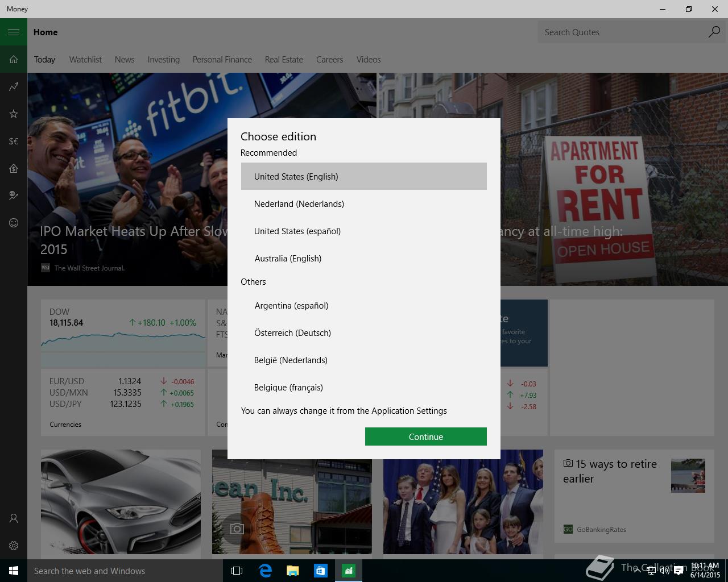This screenshot has width=728, height=582.
Task: Select Österreich (Deutsch) edition
Action: [x=364, y=332]
